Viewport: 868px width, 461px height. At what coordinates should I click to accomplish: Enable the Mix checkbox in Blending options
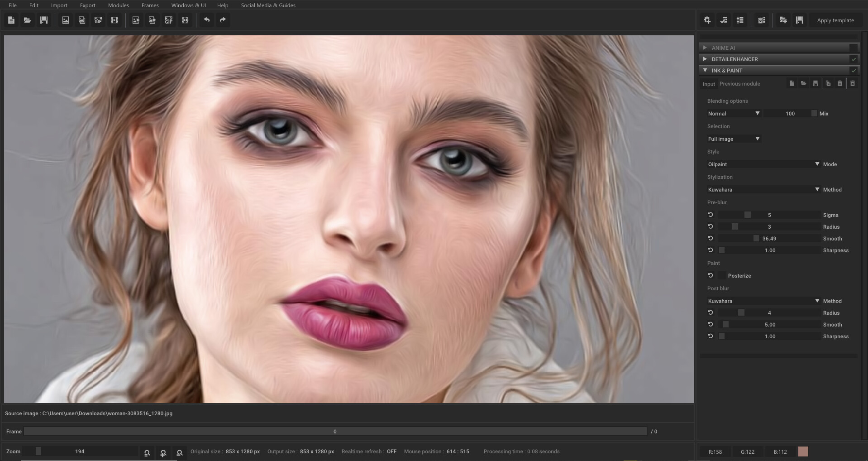[814, 113]
